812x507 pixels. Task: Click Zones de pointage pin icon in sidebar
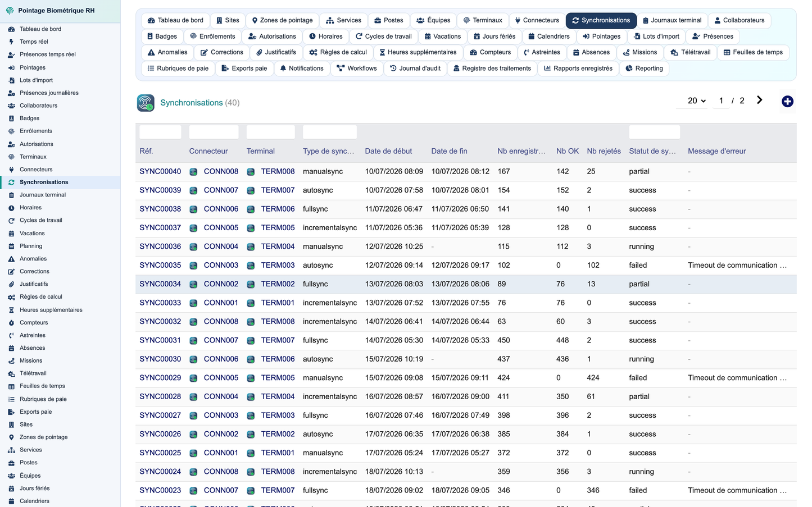point(11,437)
